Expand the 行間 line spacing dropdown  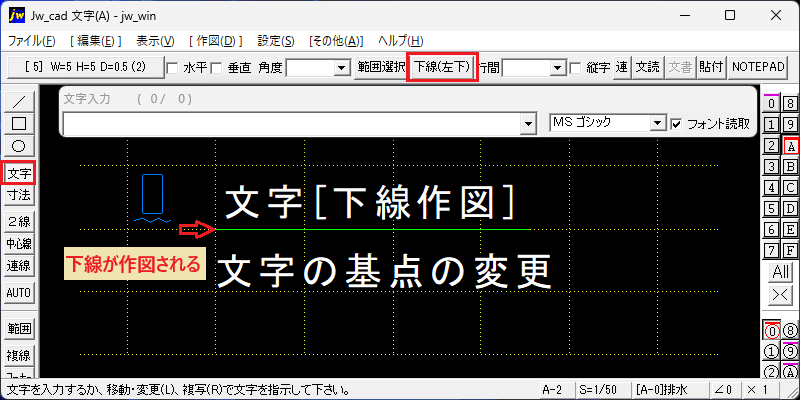(533, 68)
